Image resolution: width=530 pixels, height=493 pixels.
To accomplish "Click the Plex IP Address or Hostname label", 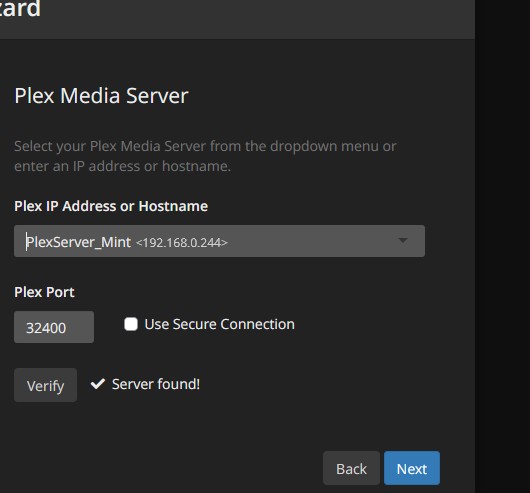I will coord(111,206).
